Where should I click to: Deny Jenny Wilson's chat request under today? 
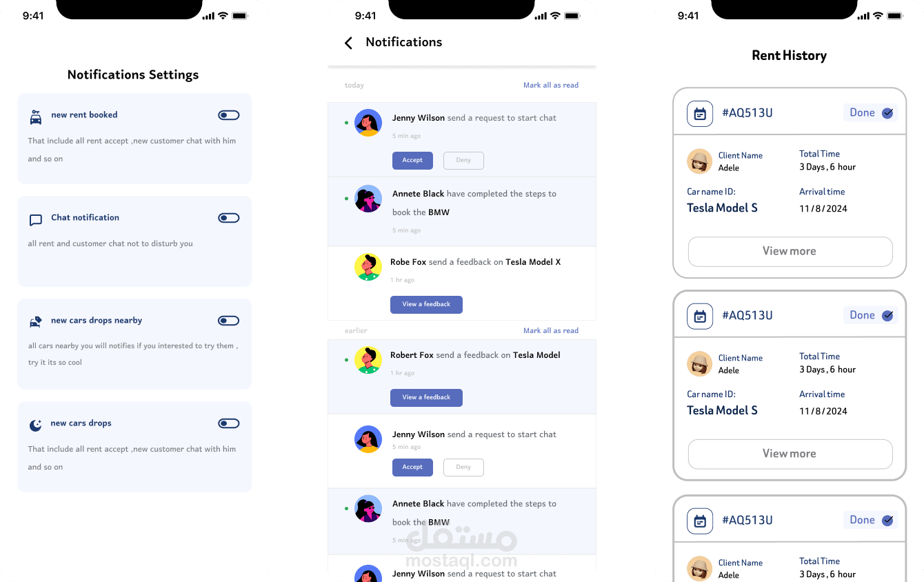tap(463, 161)
